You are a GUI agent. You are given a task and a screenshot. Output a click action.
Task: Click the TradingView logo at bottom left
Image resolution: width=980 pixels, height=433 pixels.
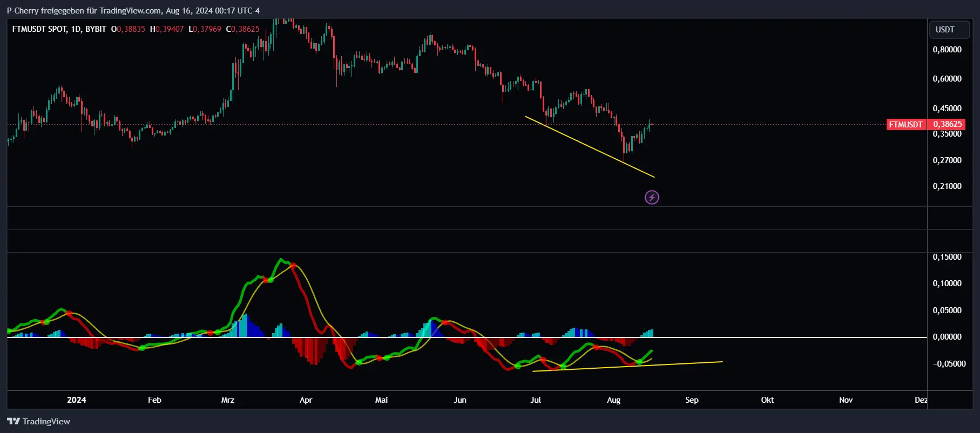coord(38,421)
